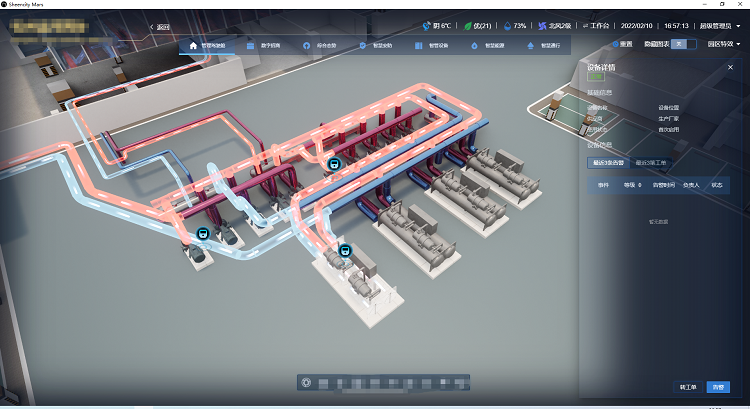750x409 pixels.
Task: Open the home tab with house icon
Action: click(207, 45)
